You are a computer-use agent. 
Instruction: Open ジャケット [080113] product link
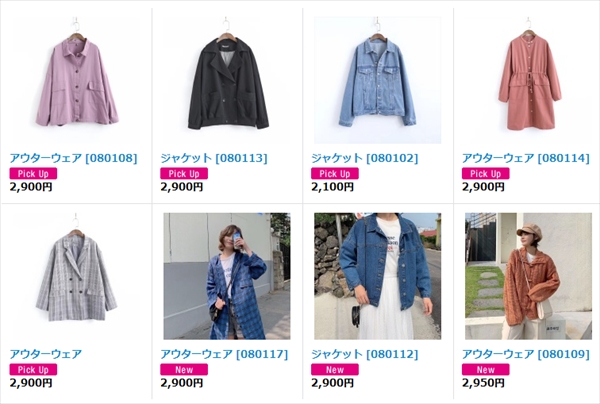214,158
